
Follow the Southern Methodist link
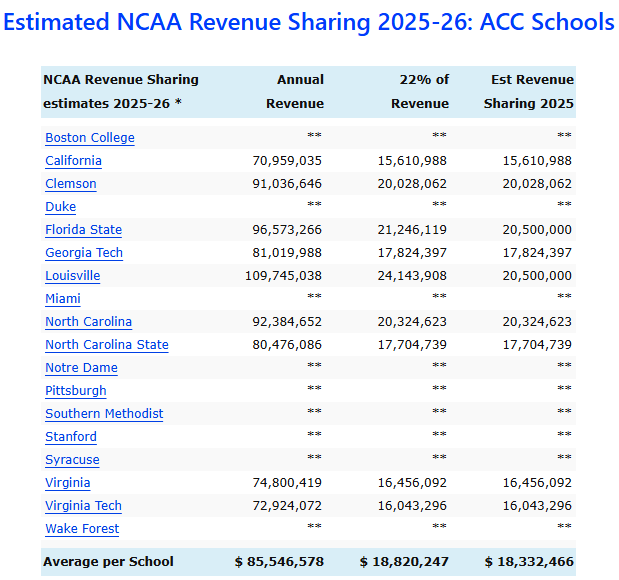104,414
